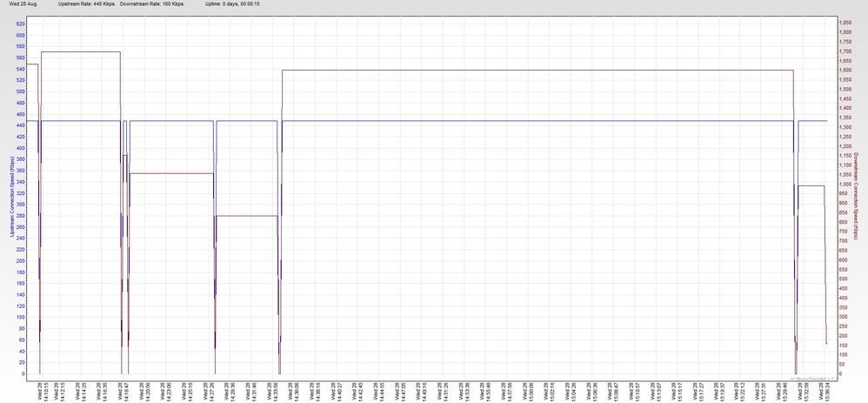Select the "Downstream Rate: 160 Kbps." readout
Screen dimensions: 868x403
(152, 3)
